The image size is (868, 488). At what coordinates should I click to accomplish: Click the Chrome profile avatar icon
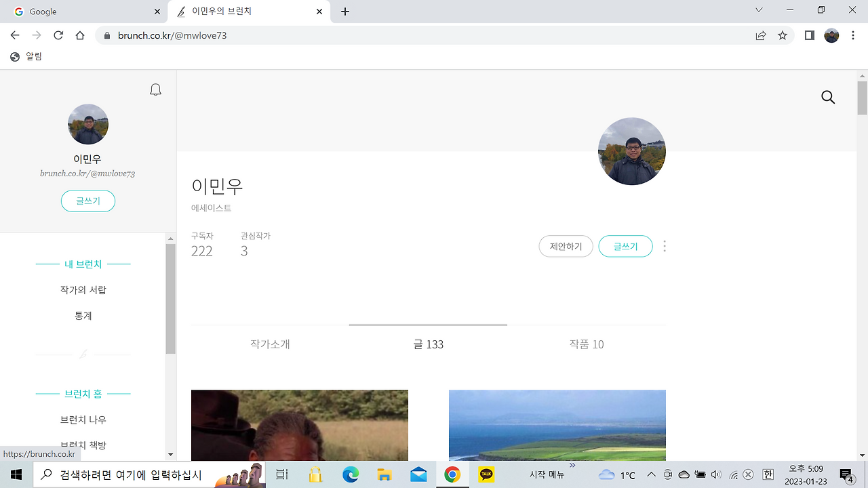[x=831, y=35]
